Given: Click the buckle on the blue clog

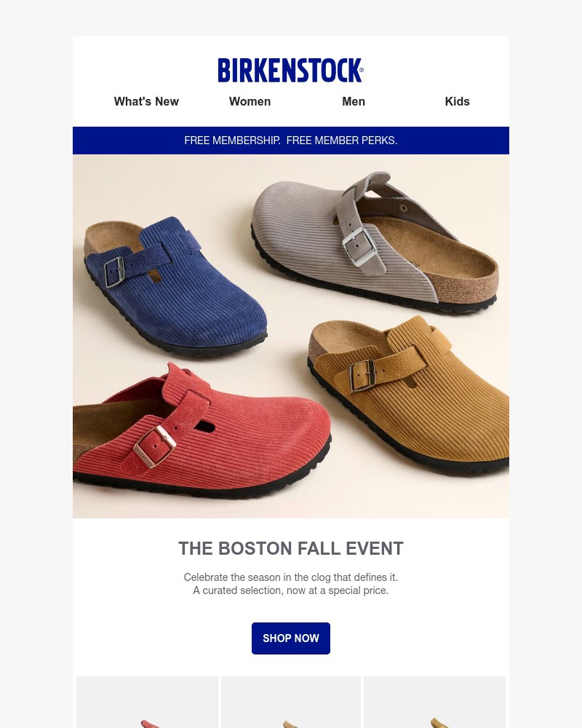Looking at the screenshot, I should [x=114, y=272].
